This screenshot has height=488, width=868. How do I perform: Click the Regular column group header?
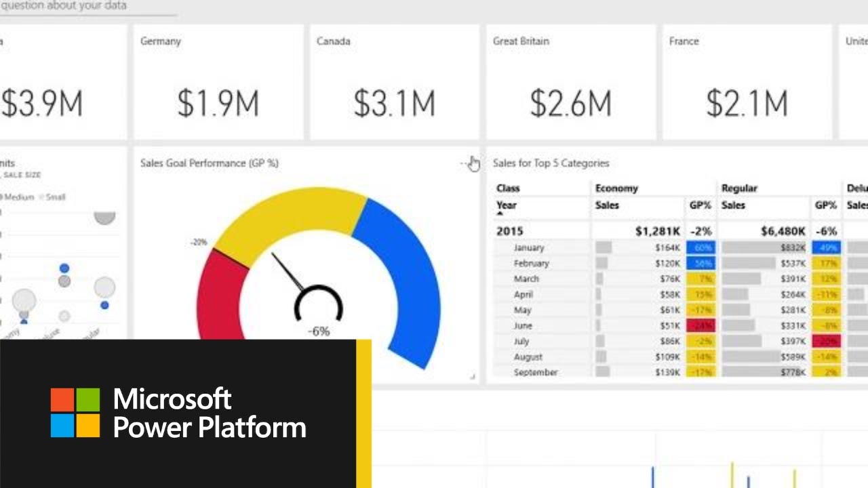pos(739,188)
